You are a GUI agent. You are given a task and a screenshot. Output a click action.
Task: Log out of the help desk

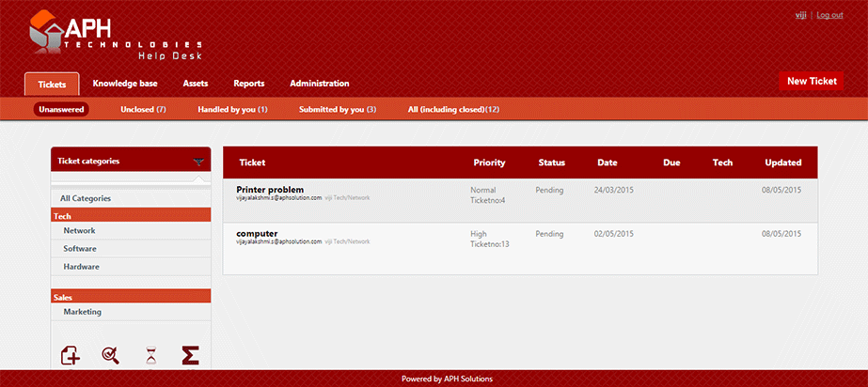tap(829, 15)
